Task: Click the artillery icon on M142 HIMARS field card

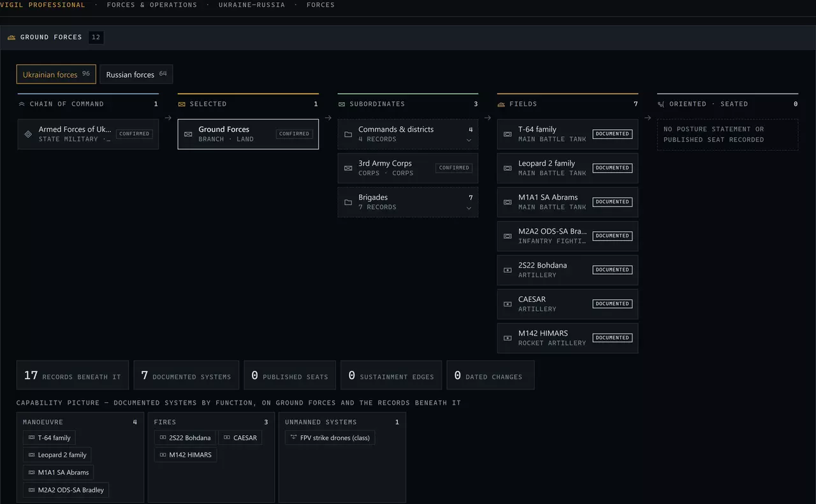Action: (x=507, y=338)
